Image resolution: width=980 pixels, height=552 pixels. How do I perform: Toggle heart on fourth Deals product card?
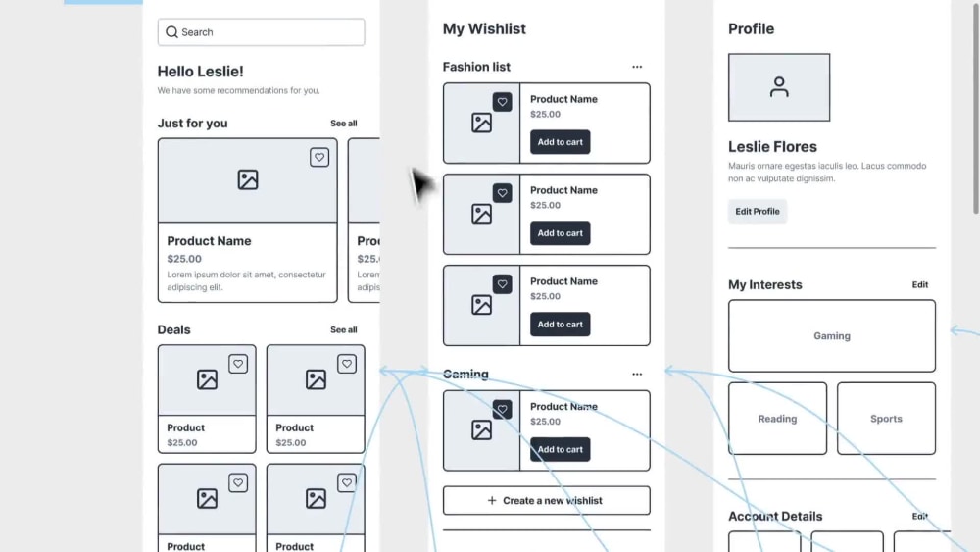[x=347, y=482]
